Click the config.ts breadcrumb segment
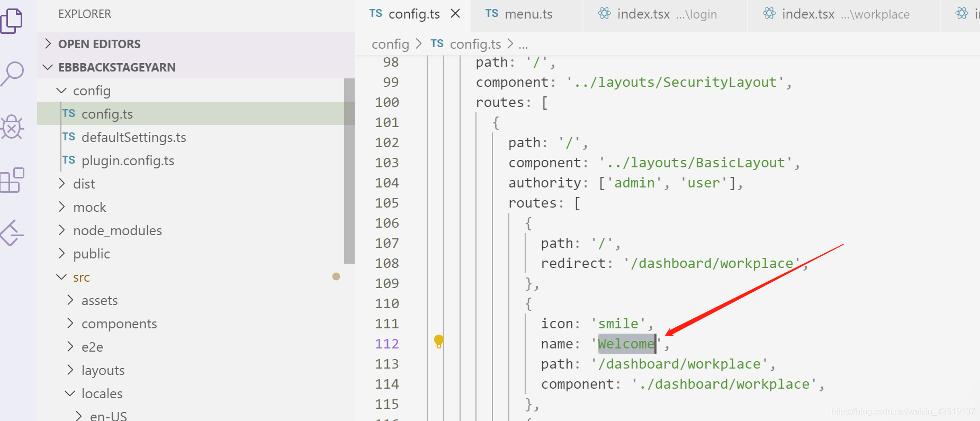980x421 pixels. (x=475, y=44)
